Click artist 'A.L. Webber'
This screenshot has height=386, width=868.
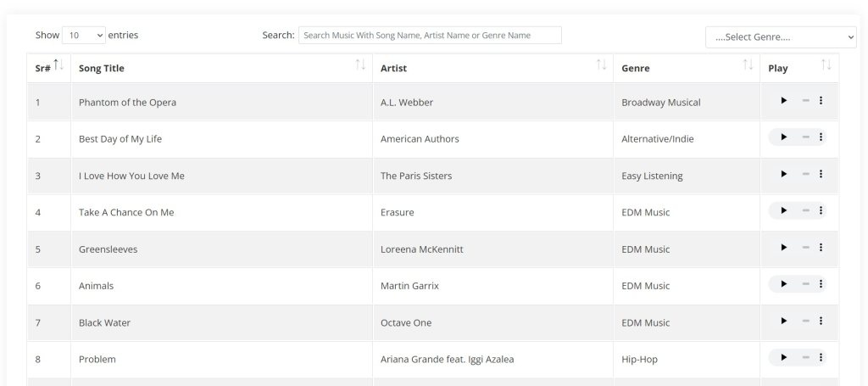(407, 103)
